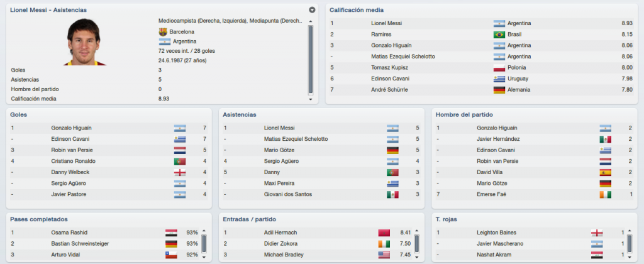Click Morocco flag beside Adil Hermach
Viewport: 644px width, 264px height.
click(x=384, y=233)
